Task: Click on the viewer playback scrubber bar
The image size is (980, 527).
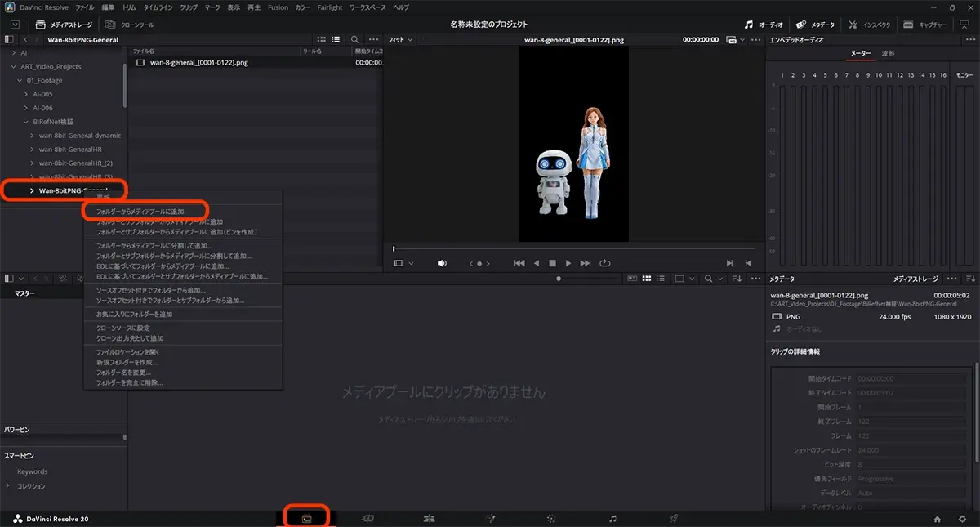Action: [x=572, y=248]
